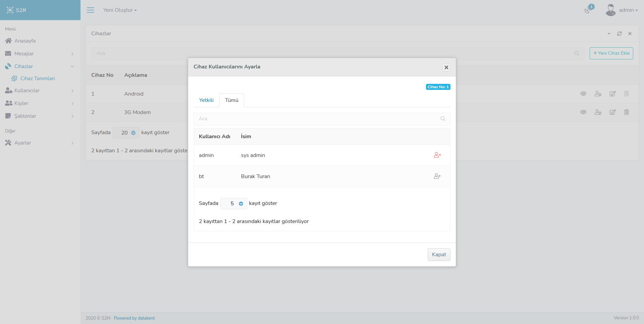Add Burak Turan user to device
The height and width of the screenshot is (324, 644).
pos(437,176)
